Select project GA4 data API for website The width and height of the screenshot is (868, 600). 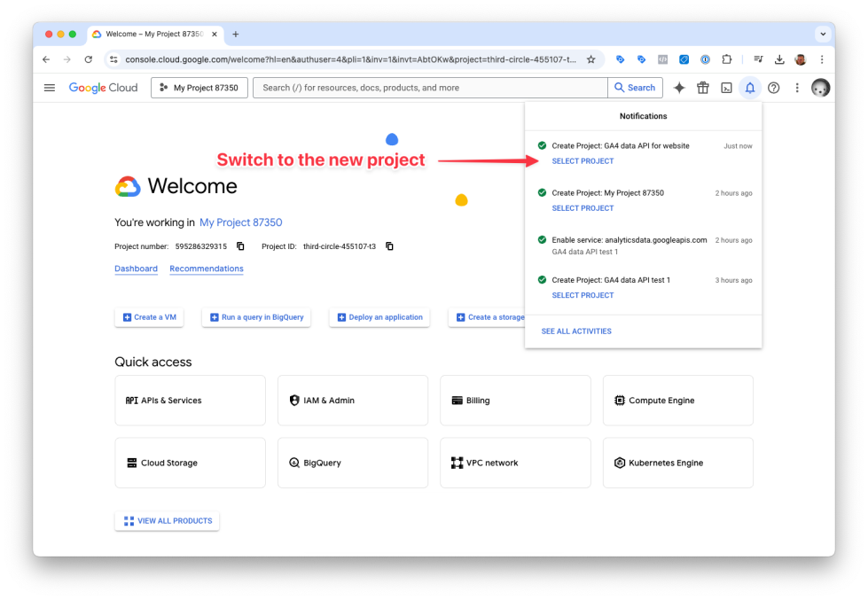583,161
